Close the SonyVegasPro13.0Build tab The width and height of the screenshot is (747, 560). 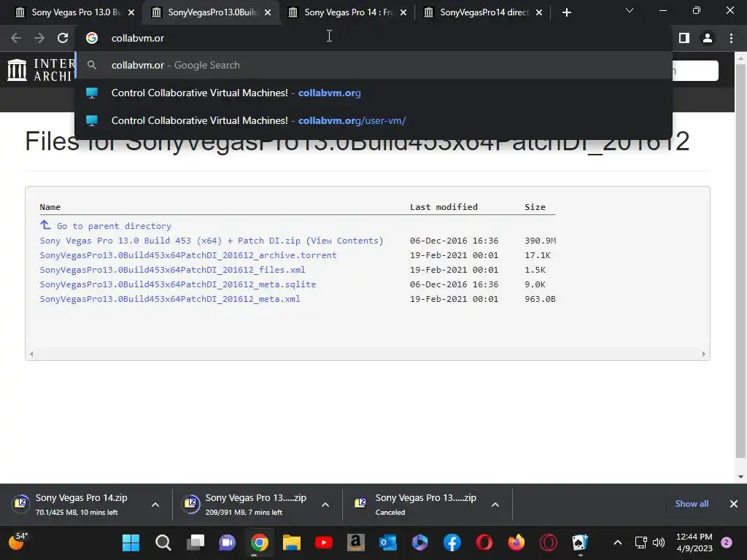(268, 13)
